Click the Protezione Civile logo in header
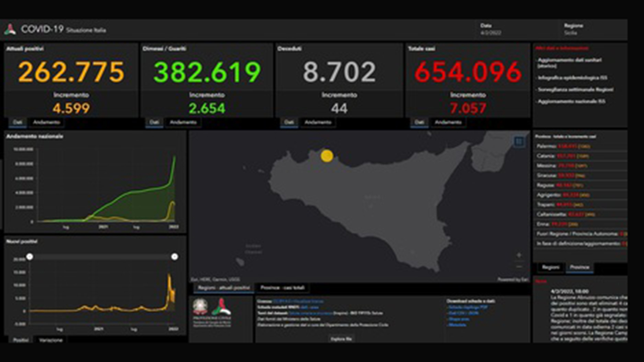The width and height of the screenshot is (644, 362). coord(10,30)
